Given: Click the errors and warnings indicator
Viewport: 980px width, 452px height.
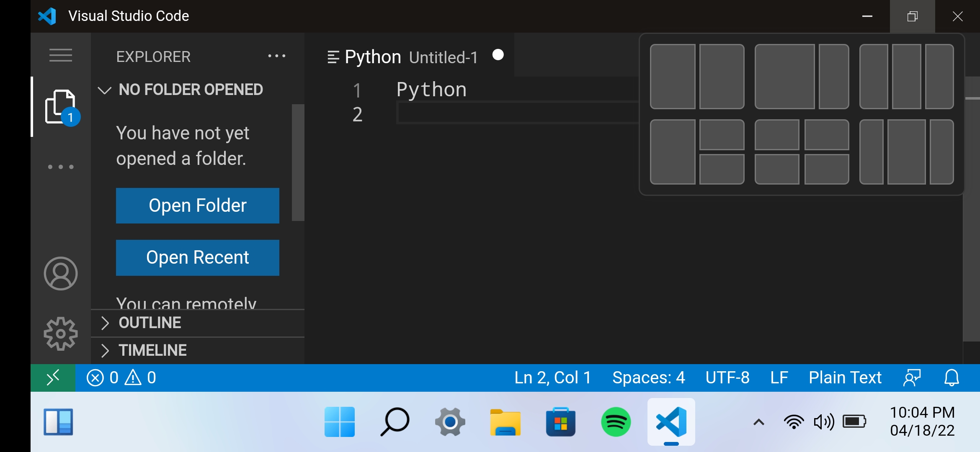Looking at the screenshot, I should [x=121, y=378].
